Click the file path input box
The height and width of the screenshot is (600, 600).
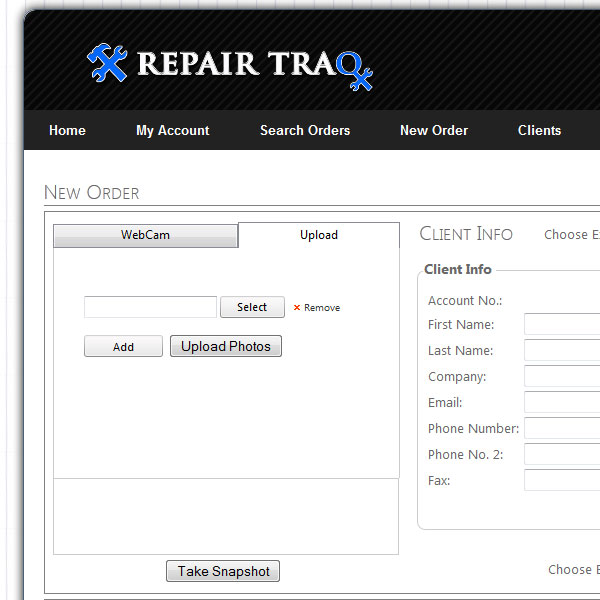150,307
